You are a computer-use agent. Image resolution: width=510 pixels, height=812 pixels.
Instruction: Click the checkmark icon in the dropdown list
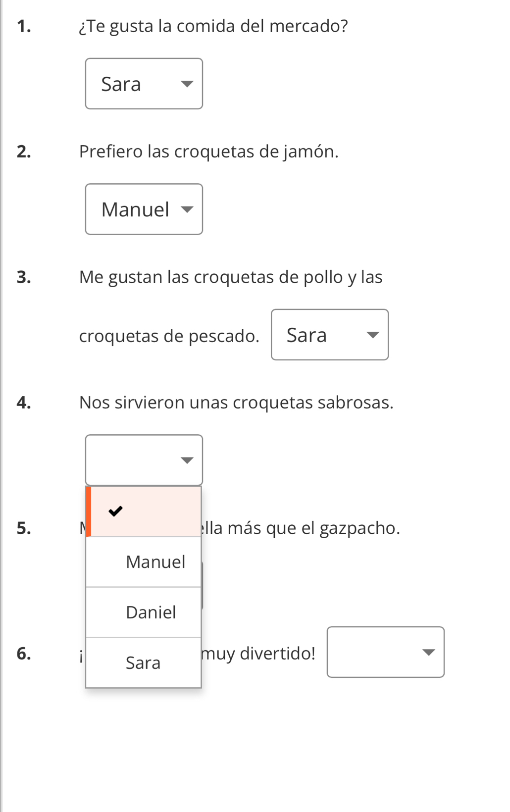(x=115, y=511)
